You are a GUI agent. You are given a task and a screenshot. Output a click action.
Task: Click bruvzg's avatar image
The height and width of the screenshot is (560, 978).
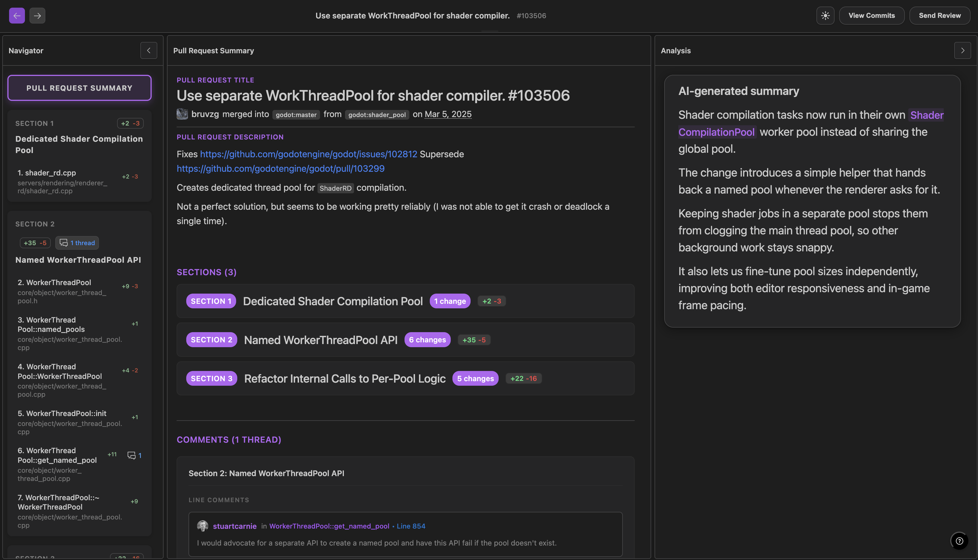point(182,114)
